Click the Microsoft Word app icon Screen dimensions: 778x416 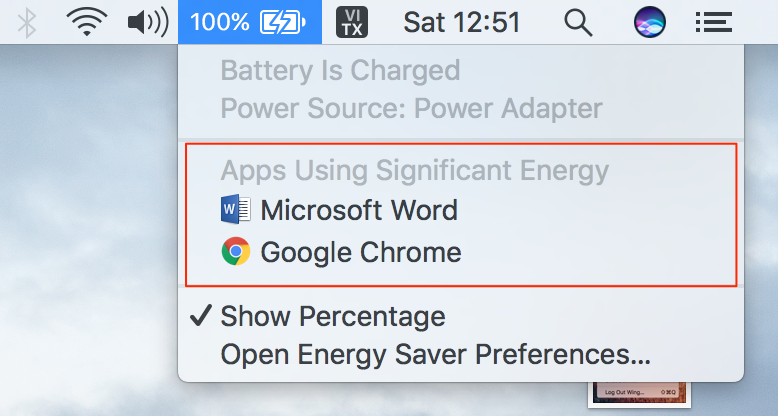pos(236,209)
